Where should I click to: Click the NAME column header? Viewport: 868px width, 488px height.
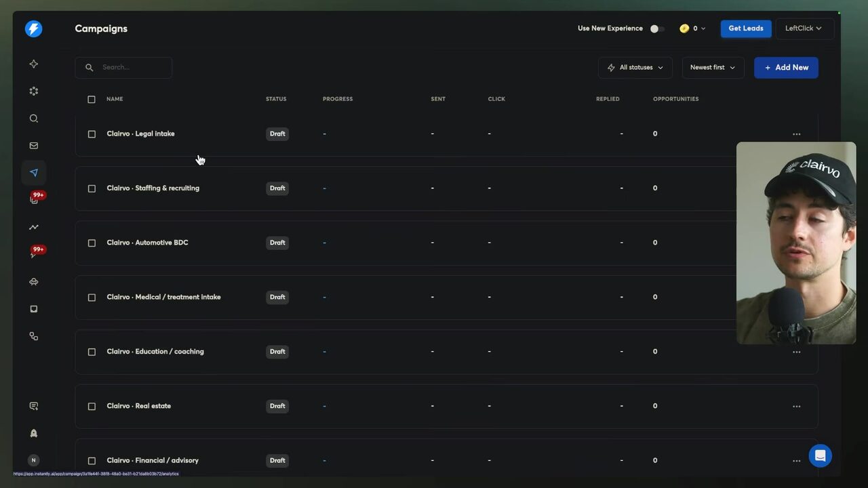coord(115,99)
